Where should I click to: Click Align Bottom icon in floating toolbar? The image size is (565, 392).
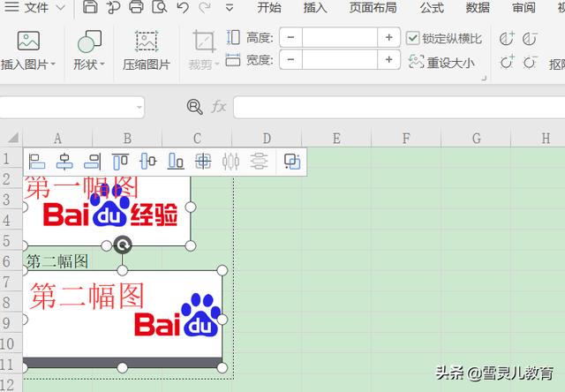pyautogui.click(x=176, y=162)
